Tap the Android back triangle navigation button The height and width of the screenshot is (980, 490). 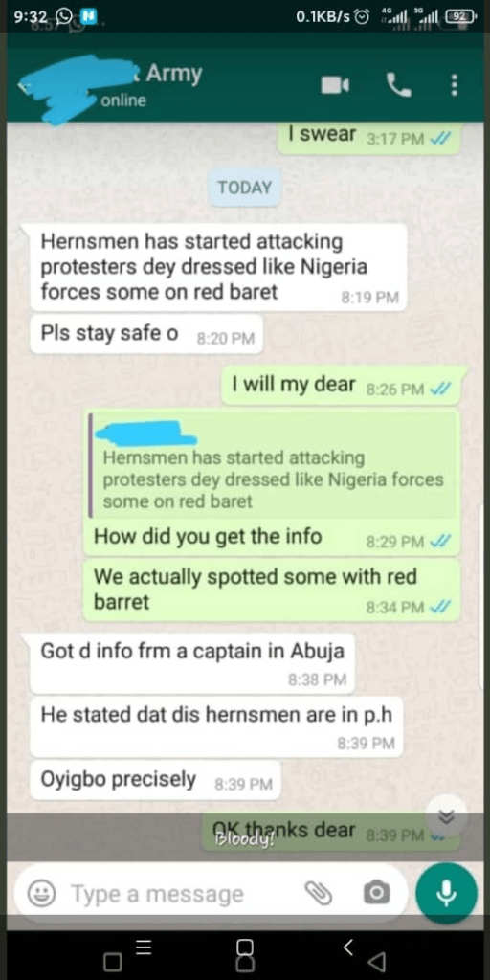(x=377, y=959)
